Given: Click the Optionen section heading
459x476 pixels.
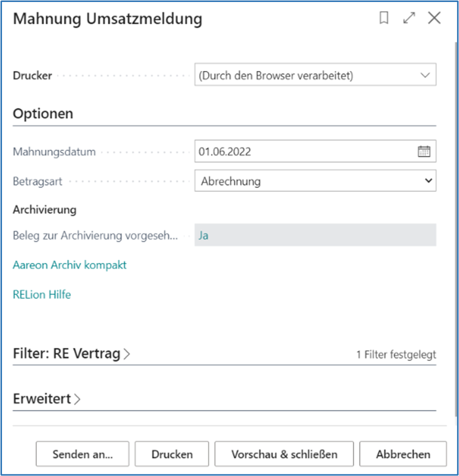Looking at the screenshot, I should [43, 114].
